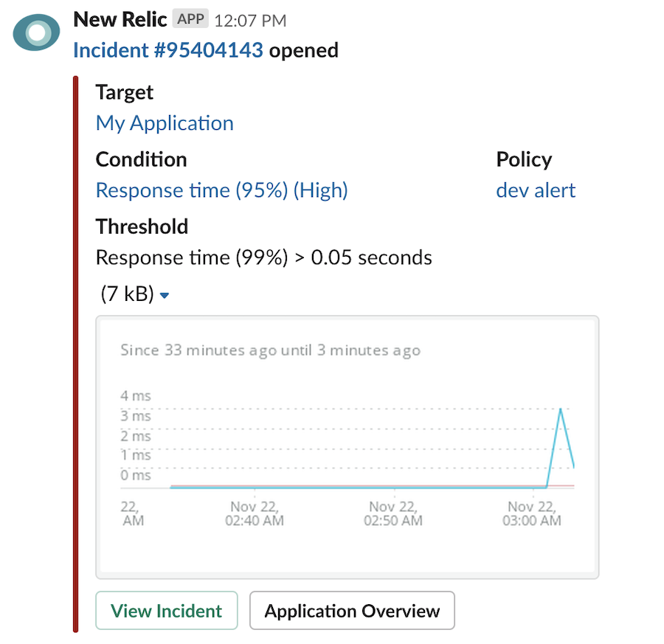Click the Nov 22, 03:00 AM axis label

tap(532, 513)
